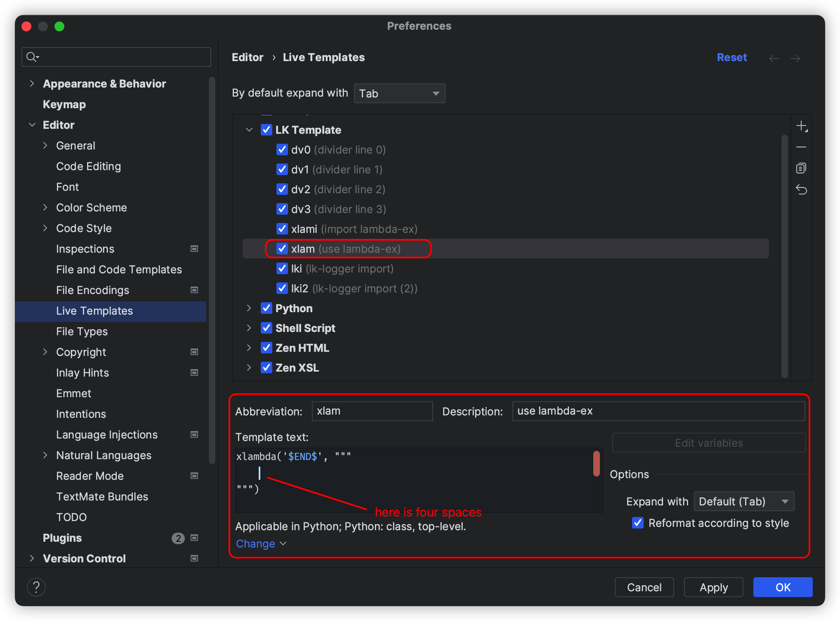This screenshot has width=840, height=621.
Task: Click the template text scrollbar marker
Action: [x=596, y=463]
